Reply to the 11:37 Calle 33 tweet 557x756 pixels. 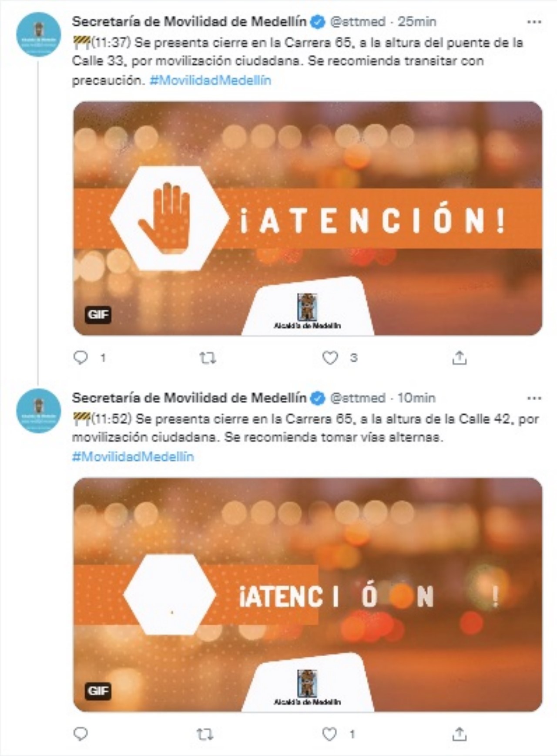click(x=81, y=358)
